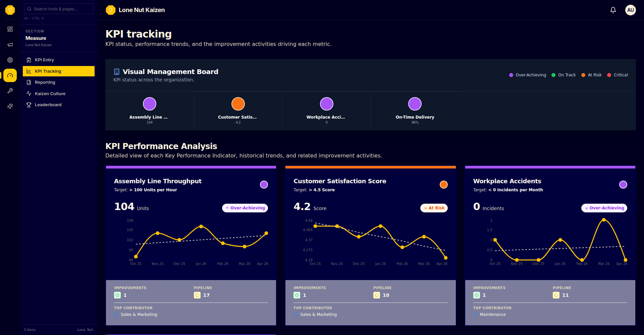Click Customer Satisfaction pipeline icon
The width and height of the screenshot is (644, 335).
[377, 295]
